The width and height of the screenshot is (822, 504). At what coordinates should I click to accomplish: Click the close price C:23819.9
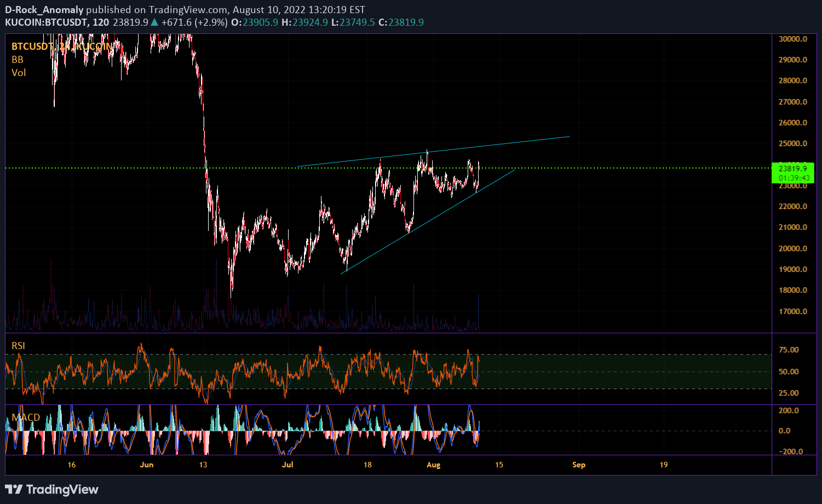pos(401,22)
